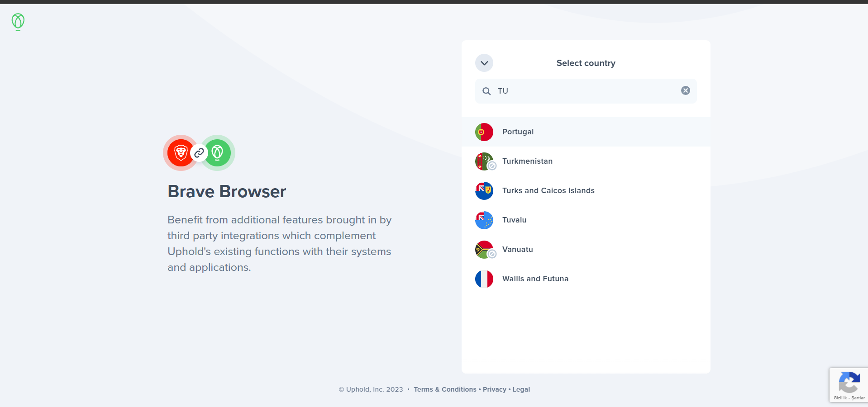Click the Select country title
The height and width of the screenshot is (407, 868).
click(586, 63)
